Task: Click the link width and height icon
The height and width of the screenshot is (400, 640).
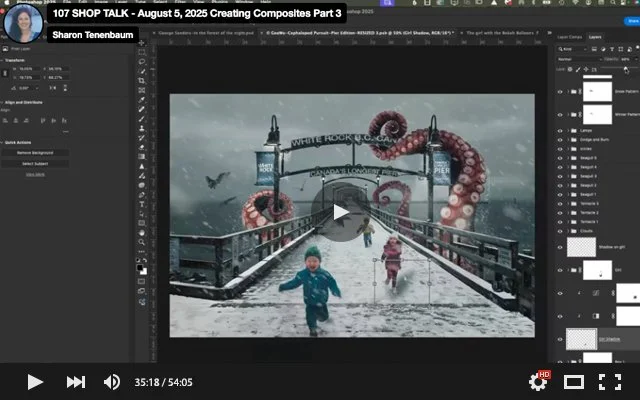Action: coord(5,73)
